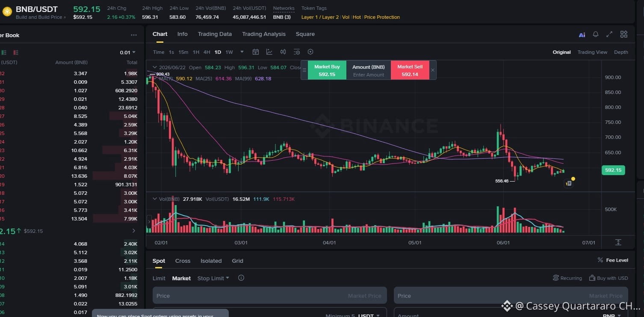Screen dimensions: 644x317
Task: Click the red Market Sell 592.14 button
Action: [x=410, y=70]
